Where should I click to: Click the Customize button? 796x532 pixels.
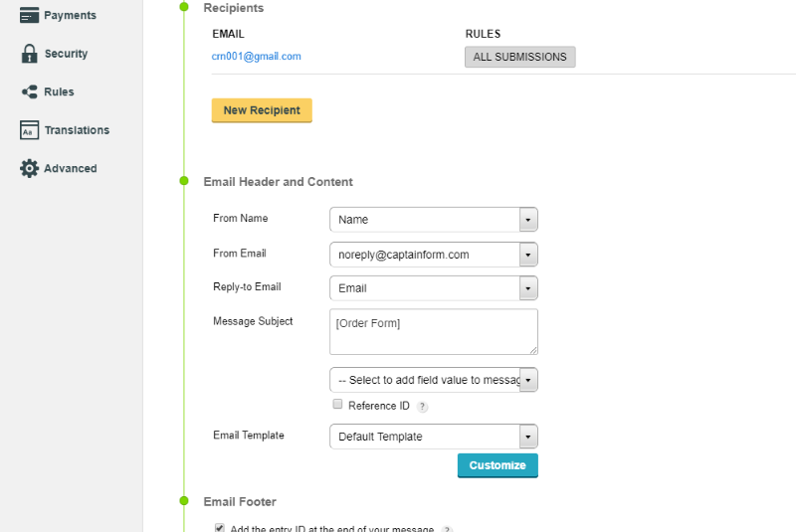(497, 465)
